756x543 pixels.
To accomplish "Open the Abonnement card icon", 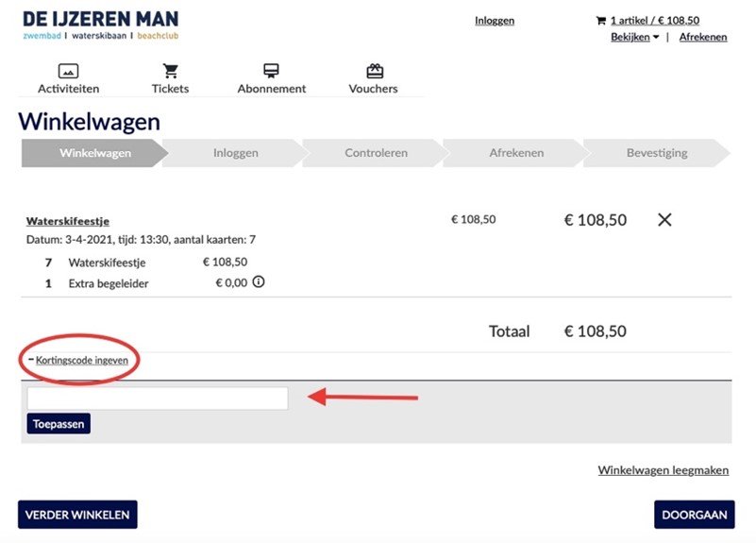I will click(x=271, y=71).
